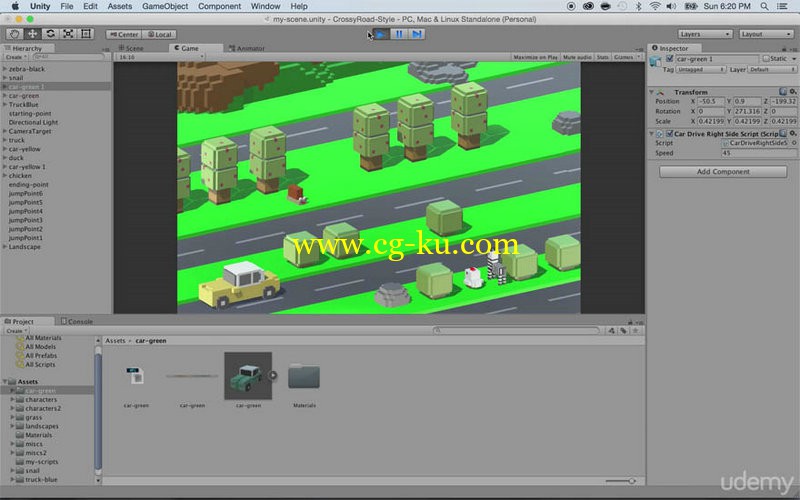Open the Materials folder icon
Screen dimensions: 800x500
click(304, 377)
